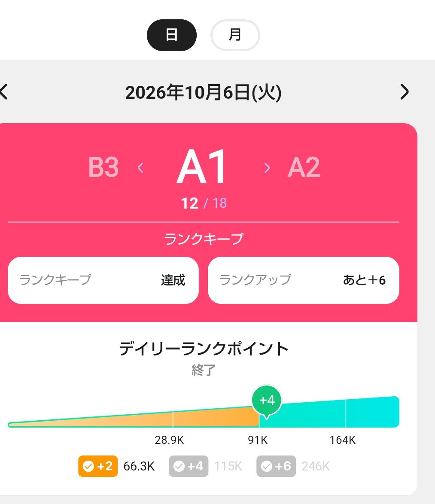
Task: Click the gray +4 checkmark badge
Action: 189,466
